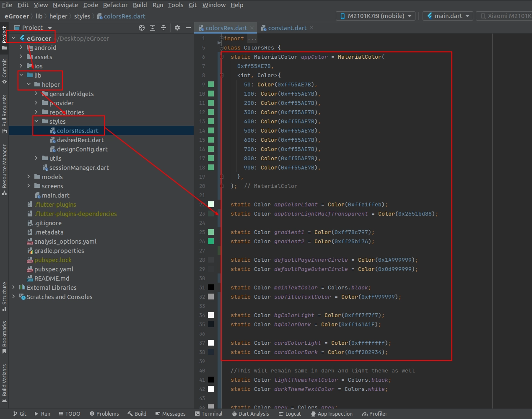Select the Scratches and Consoles node

click(60, 297)
